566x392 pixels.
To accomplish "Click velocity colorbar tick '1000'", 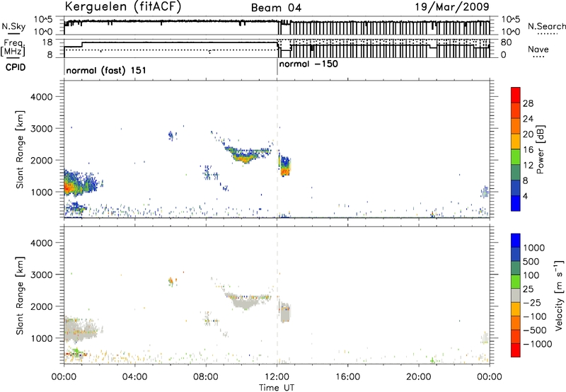I will [x=534, y=248].
